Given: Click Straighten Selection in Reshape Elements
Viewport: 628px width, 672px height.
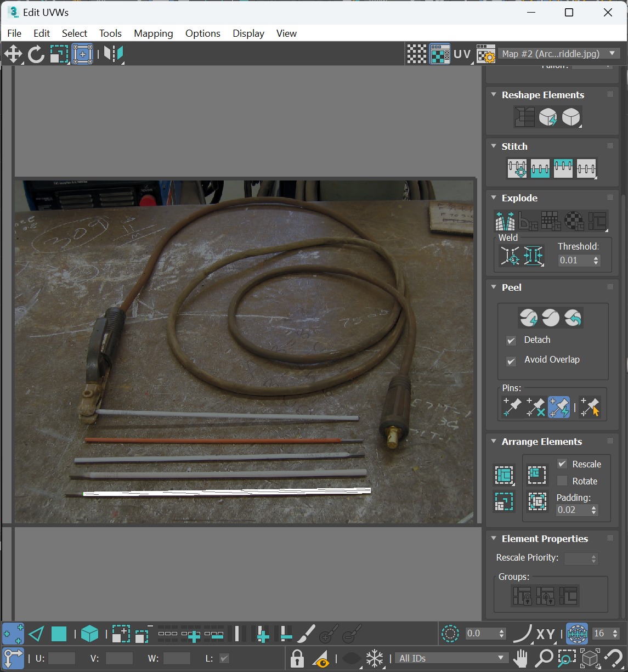Looking at the screenshot, I should pyautogui.click(x=524, y=117).
